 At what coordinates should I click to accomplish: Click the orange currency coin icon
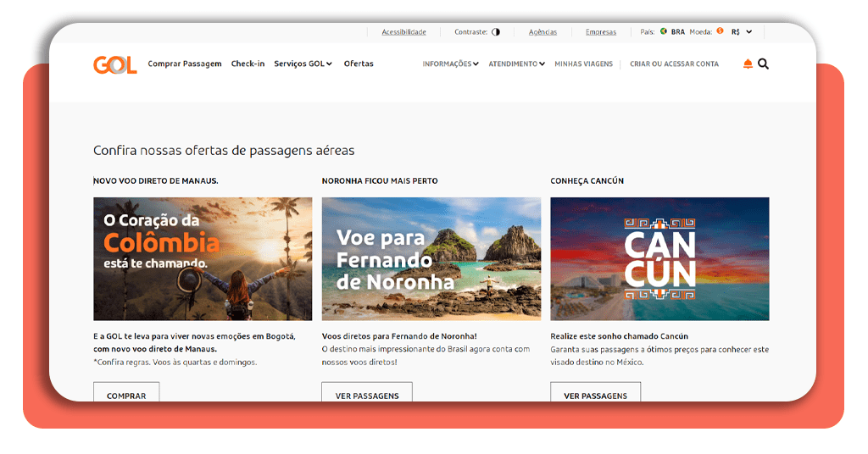(x=720, y=31)
